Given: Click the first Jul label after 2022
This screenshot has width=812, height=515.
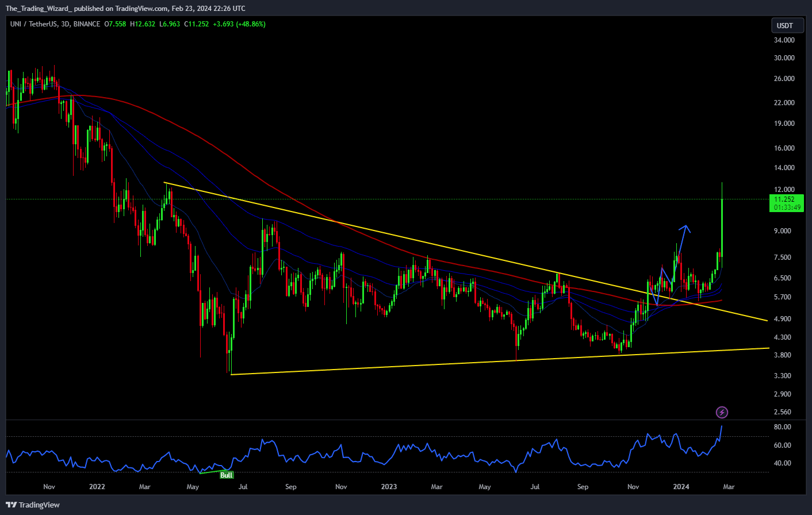Looking at the screenshot, I should pos(243,487).
